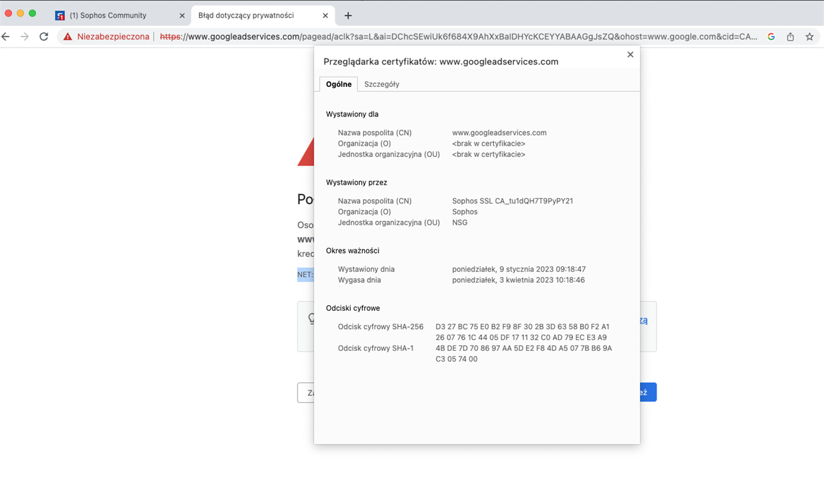Close the certificate viewer dialog
824x504 pixels.
[x=630, y=55]
